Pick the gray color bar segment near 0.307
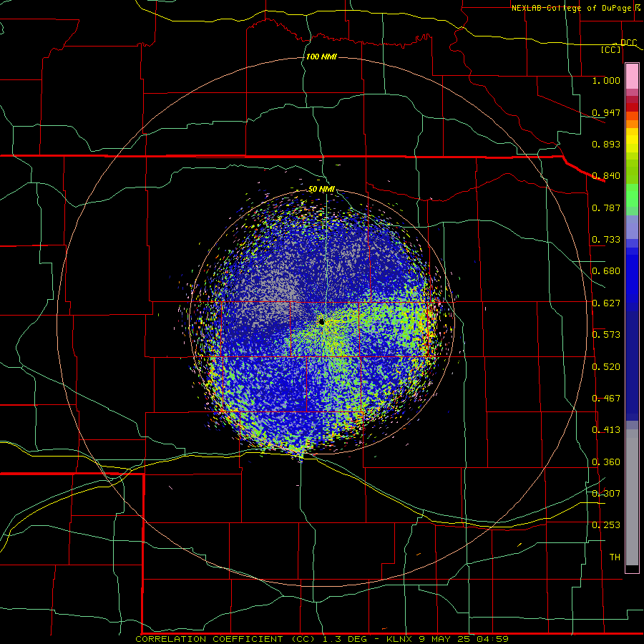This screenshot has width=644, height=644. click(632, 497)
